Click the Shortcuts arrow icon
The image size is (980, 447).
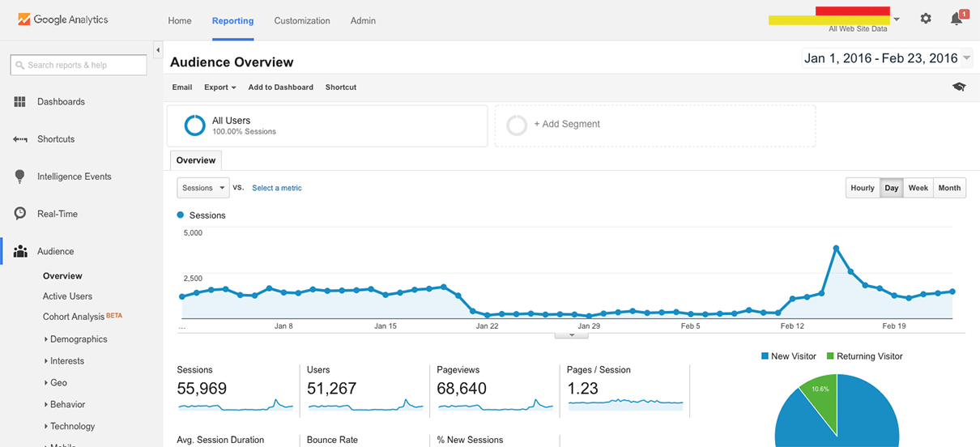[x=20, y=139]
